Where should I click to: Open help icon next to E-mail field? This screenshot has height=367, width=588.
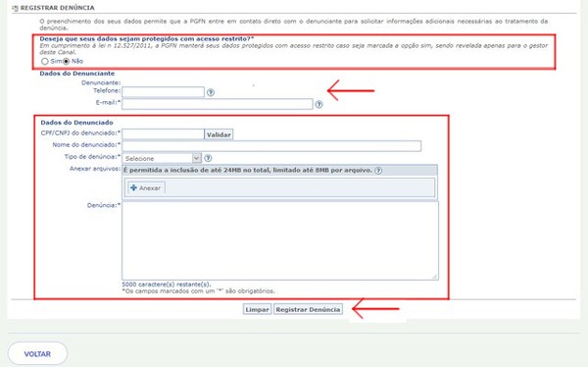(318, 104)
